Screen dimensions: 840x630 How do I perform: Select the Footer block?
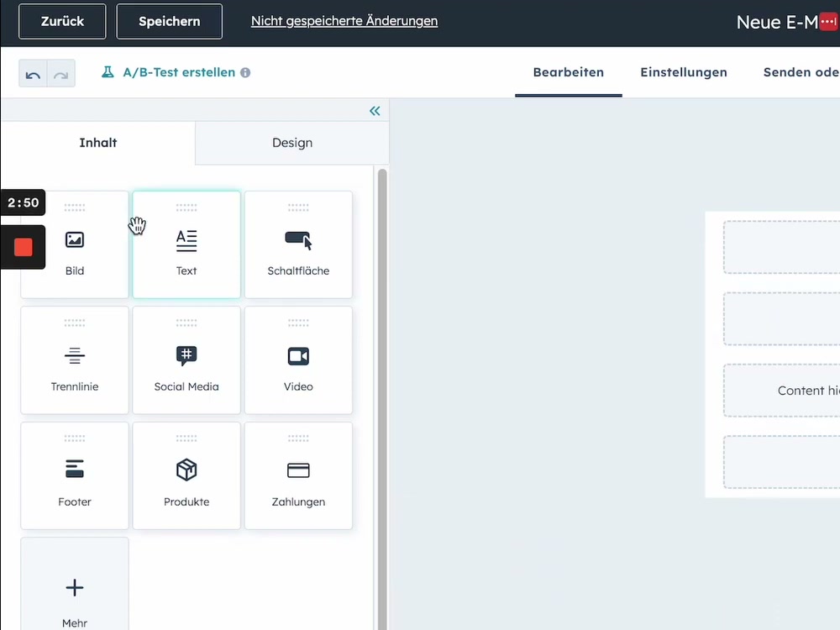click(x=74, y=475)
